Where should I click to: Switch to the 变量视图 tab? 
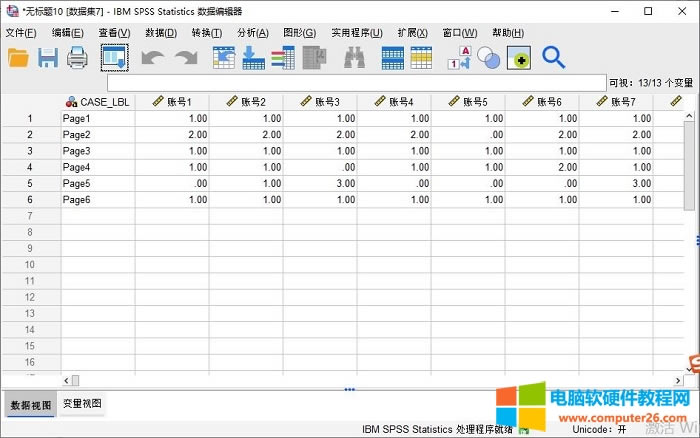coord(82,404)
